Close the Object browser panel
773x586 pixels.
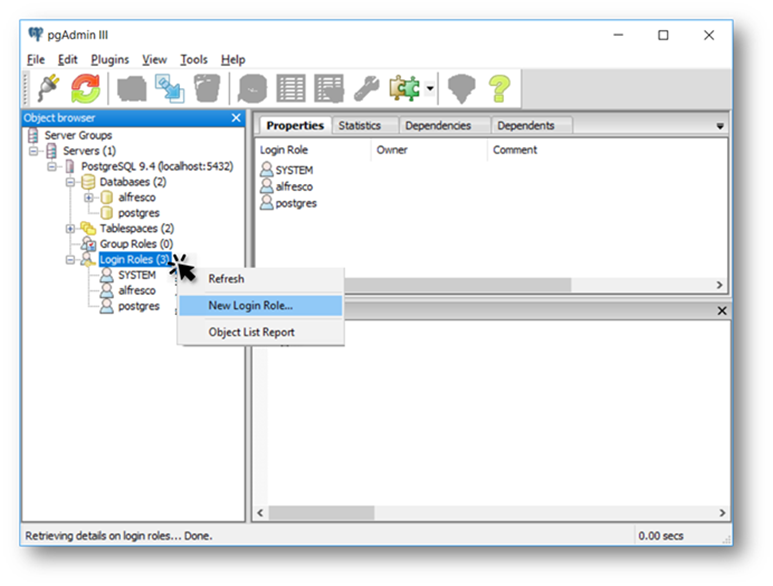236,118
